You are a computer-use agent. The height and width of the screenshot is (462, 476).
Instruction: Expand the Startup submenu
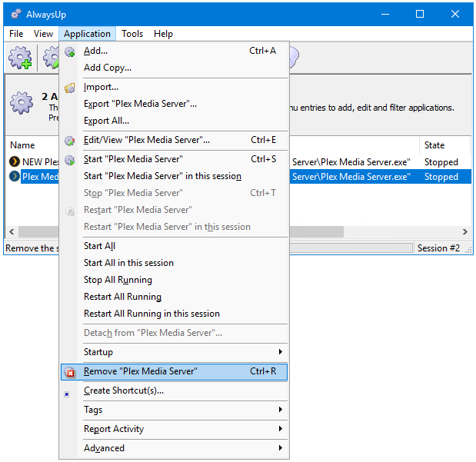coord(174,352)
